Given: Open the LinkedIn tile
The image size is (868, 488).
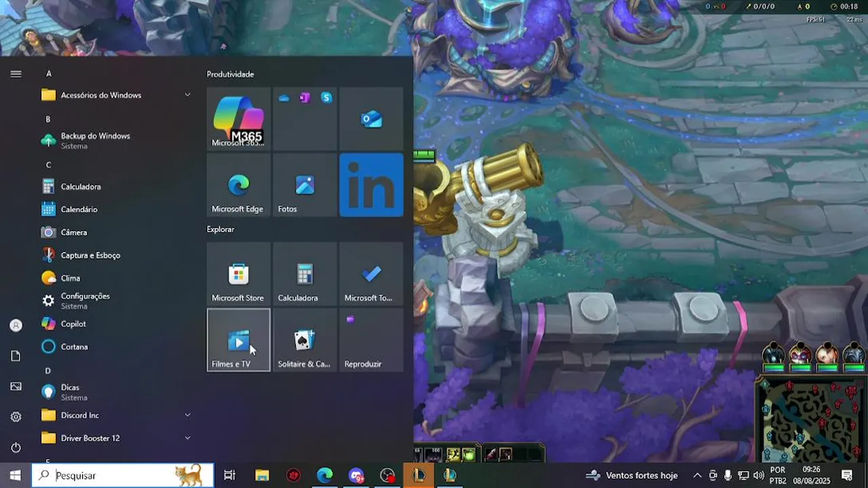Looking at the screenshot, I should pyautogui.click(x=371, y=185).
